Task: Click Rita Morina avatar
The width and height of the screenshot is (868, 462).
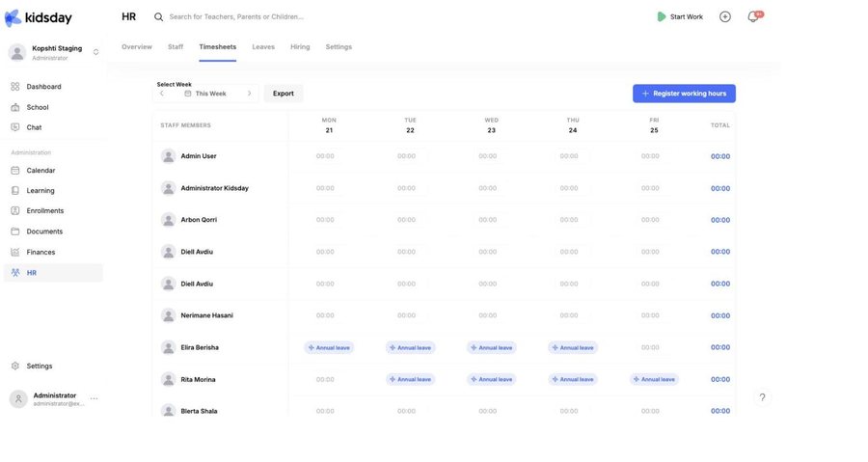Action: [x=168, y=380]
